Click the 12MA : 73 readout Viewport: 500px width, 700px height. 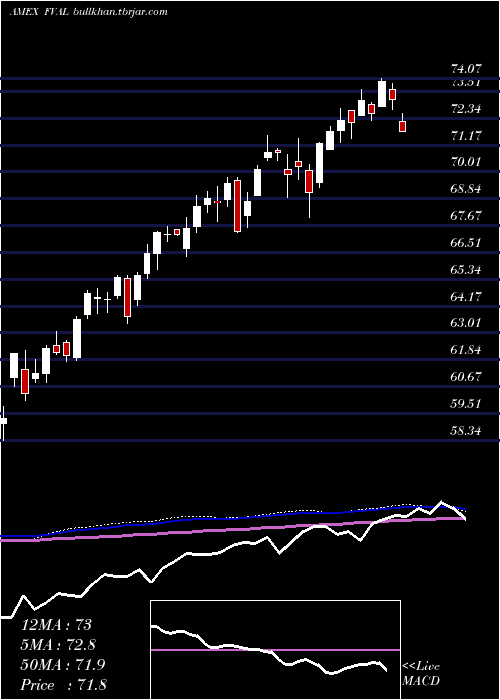(56, 624)
